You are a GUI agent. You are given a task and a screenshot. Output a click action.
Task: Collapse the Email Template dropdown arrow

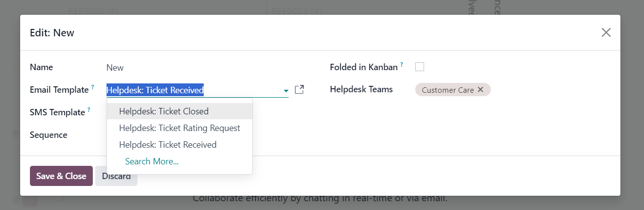tap(286, 91)
